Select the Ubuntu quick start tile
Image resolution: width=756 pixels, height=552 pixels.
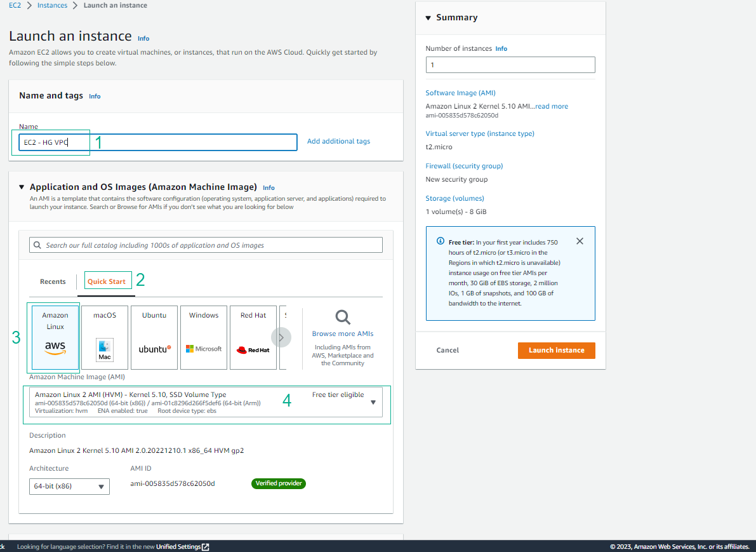[x=154, y=337]
